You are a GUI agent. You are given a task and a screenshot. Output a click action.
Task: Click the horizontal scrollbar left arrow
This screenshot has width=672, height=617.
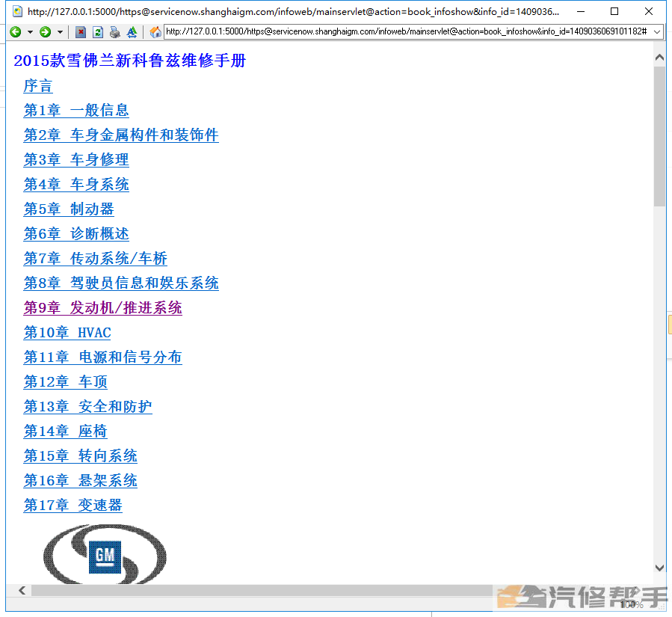(x=22, y=590)
